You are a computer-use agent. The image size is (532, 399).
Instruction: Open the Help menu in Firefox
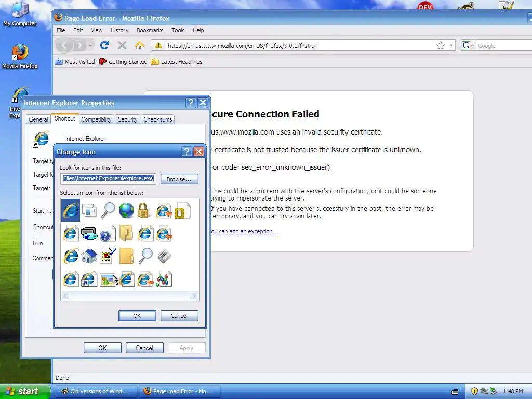coord(198,30)
